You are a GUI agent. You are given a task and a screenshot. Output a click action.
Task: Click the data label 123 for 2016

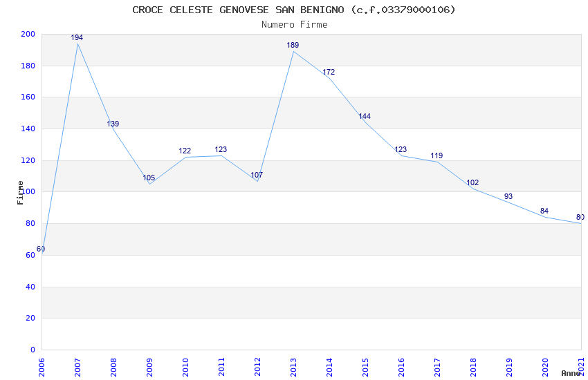tap(401, 149)
